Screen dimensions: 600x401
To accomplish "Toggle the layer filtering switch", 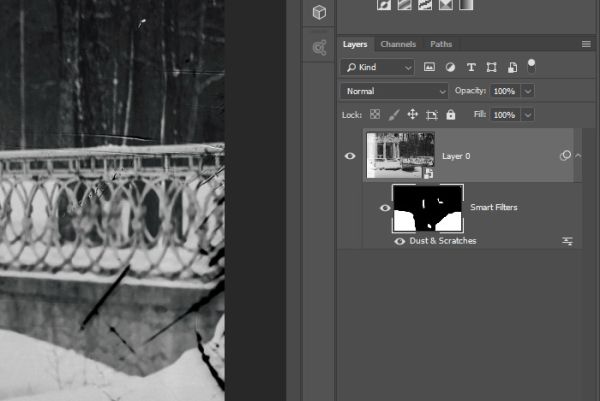I will (x=531, y=66).
